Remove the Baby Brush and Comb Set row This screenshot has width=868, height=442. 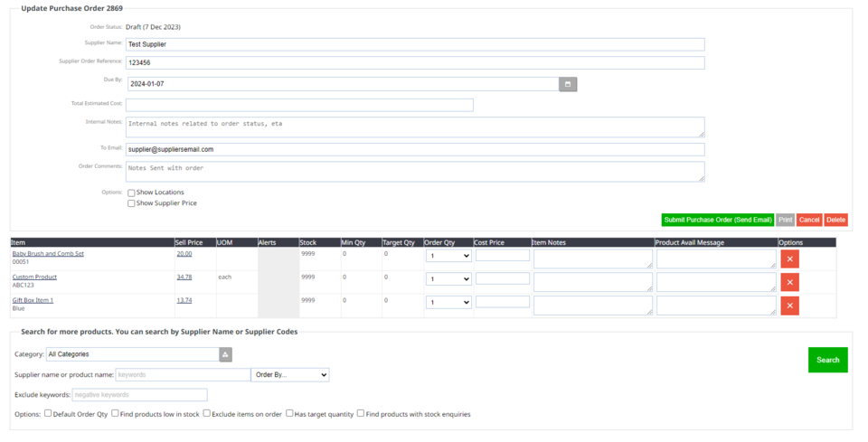[x=789, y=259]
